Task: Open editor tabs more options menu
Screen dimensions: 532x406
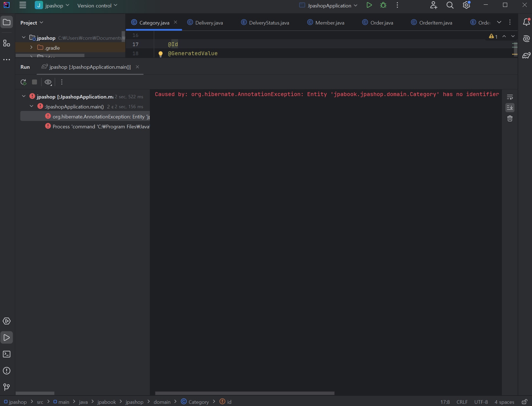Action: 510,22
